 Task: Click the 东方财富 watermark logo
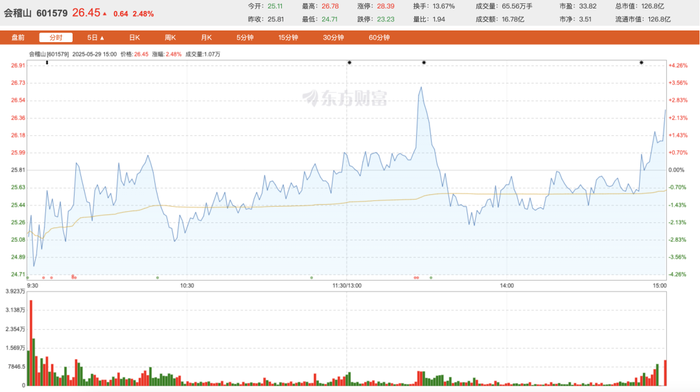[345, 98]
